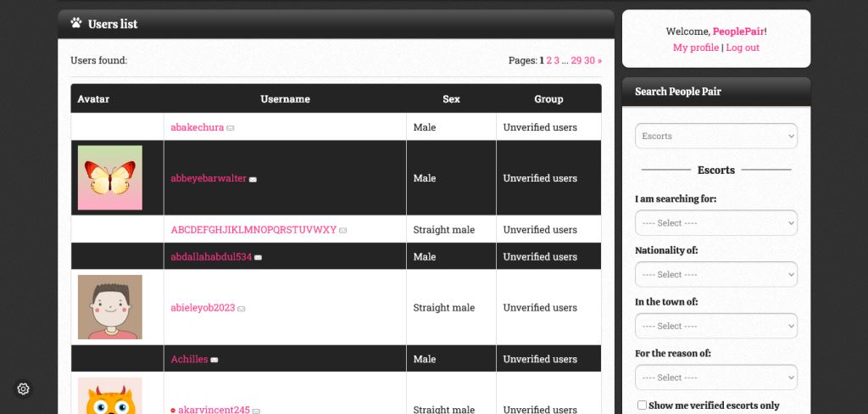This screenshot has height=414, width=868.
Task: Click the envelope icon next to abieleyob2023
Action: click(x=242, y=309)
